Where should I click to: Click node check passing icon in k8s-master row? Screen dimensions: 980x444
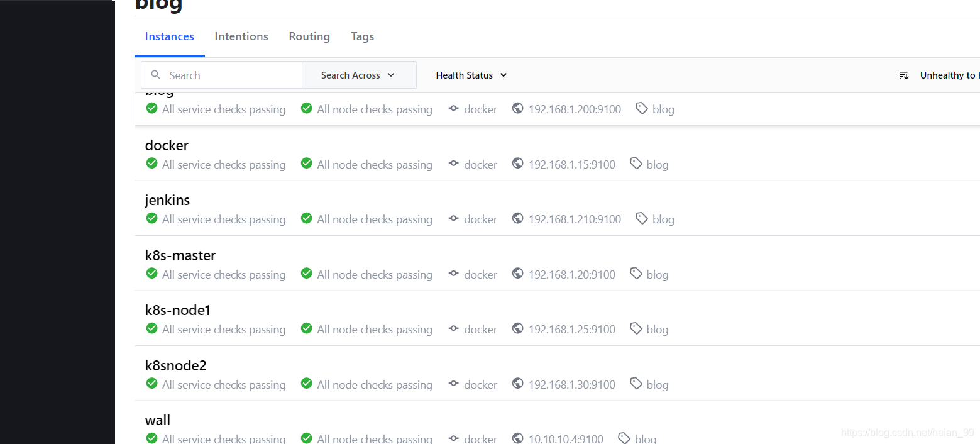point(307,274)
